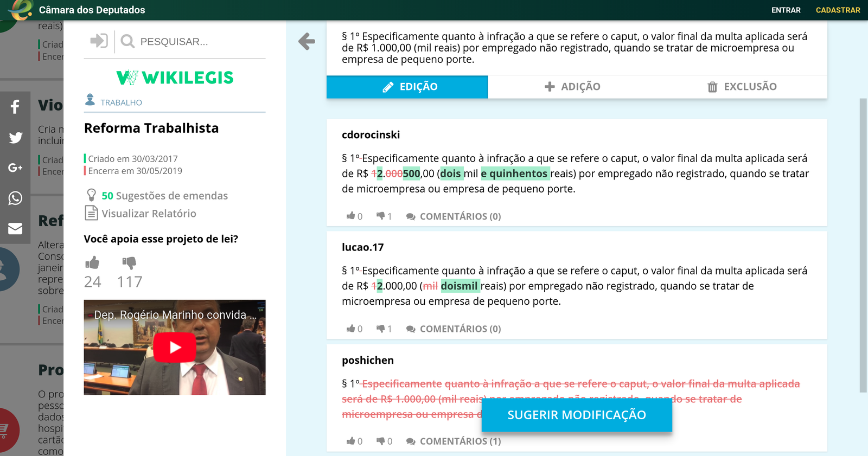The image size is (868, 456).
Task: Switch to the Exclusão tab
Action: [x=742, y=87]
